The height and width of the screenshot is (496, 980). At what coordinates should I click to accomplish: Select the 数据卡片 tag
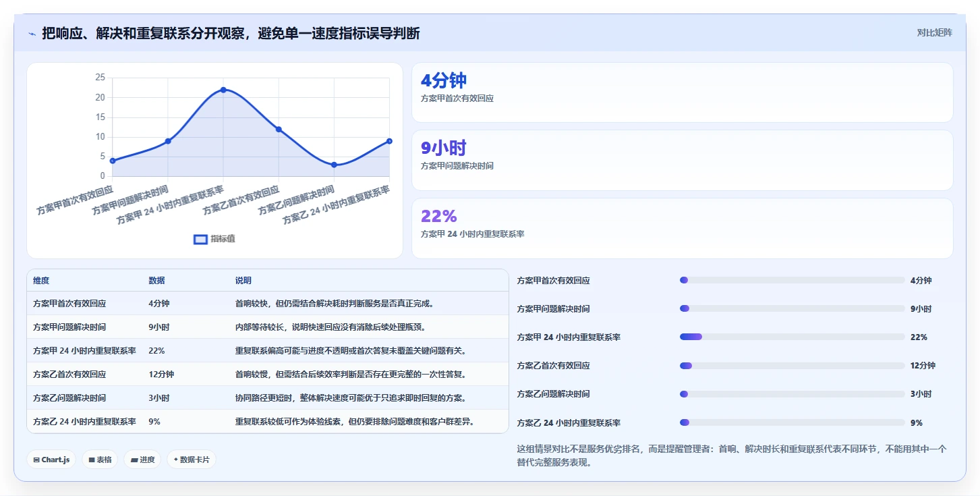pos(192,460)
